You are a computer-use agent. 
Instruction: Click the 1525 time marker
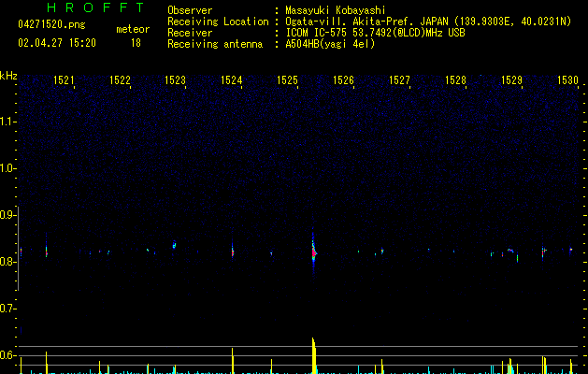287,80
